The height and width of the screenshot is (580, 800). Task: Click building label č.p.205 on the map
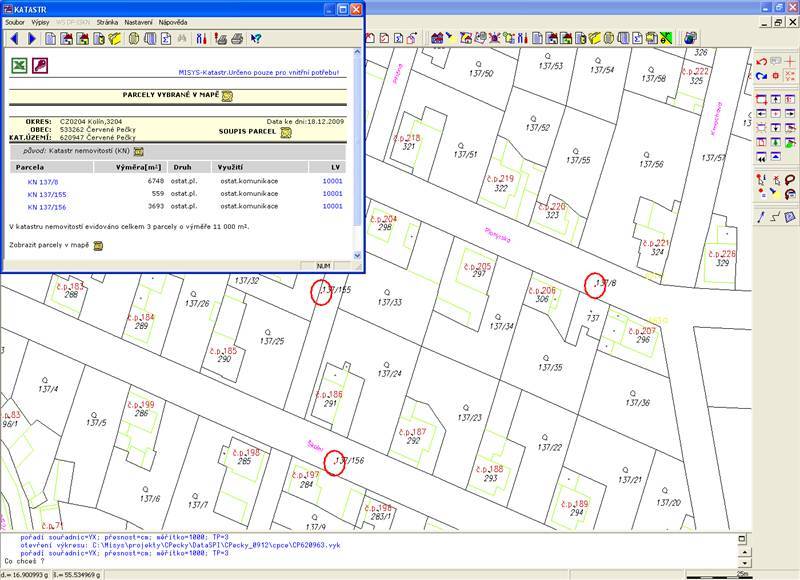(x=478, y=267)
